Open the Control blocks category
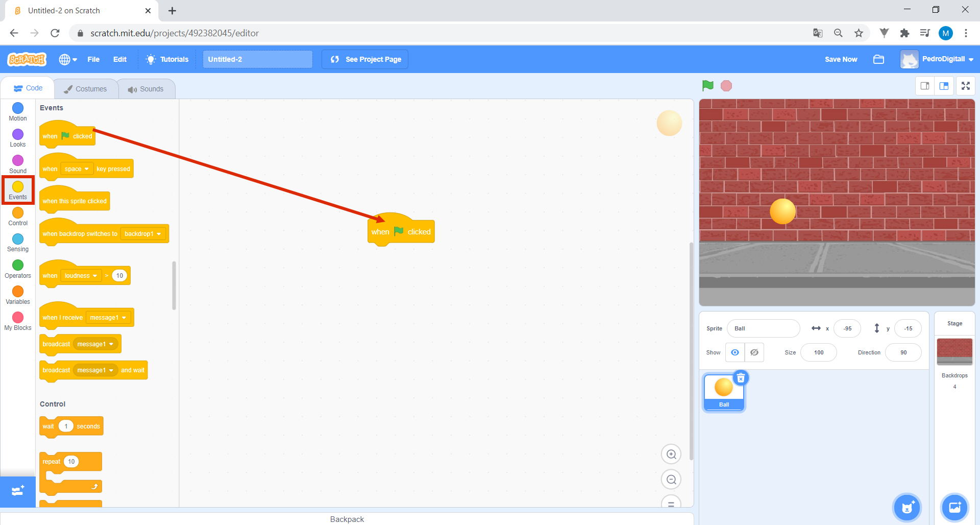Image resolution: width=980 pixels, height=525 pixels. coord(18,217)
